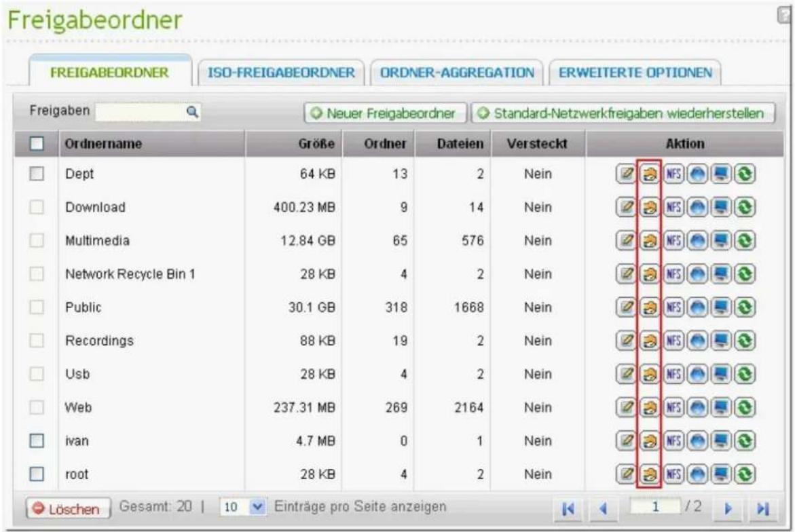Screen dimensions: 795x532
Task: Click Neuer Freigabeordner button
Action: tap(386, 113)
